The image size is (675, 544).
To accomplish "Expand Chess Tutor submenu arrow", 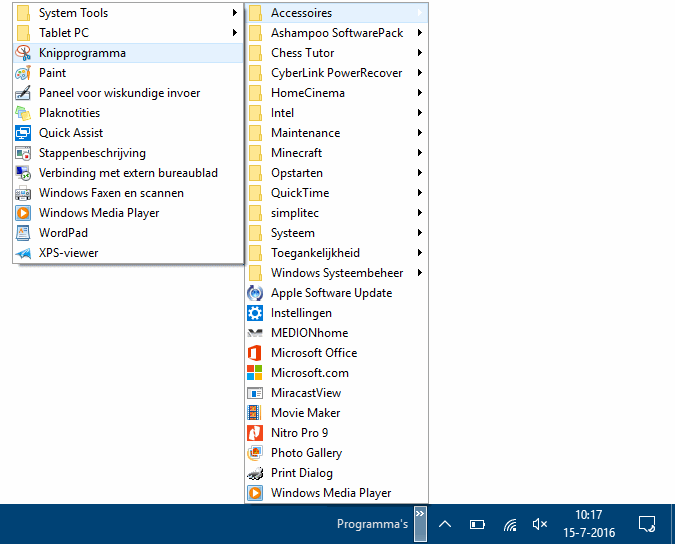I will [x=420, y=53].
